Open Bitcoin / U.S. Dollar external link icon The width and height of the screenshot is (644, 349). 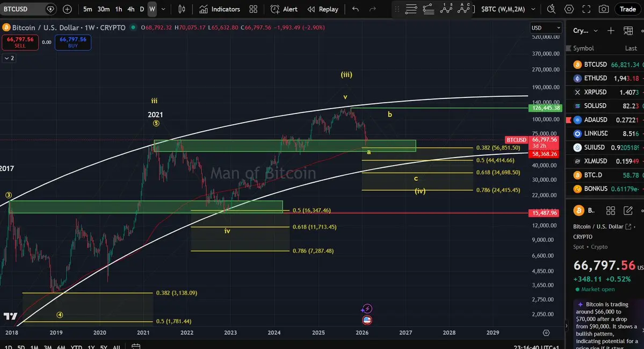click(x=628, y=226)
